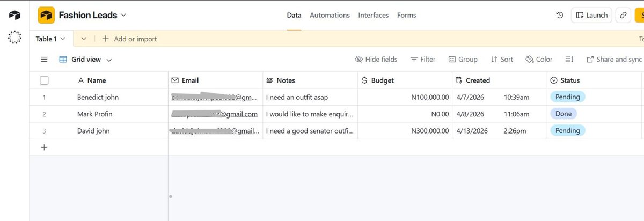644x221 pixels.
Task: Select the 4/13/2026 created date cell
Action: (x=499, y=130)
